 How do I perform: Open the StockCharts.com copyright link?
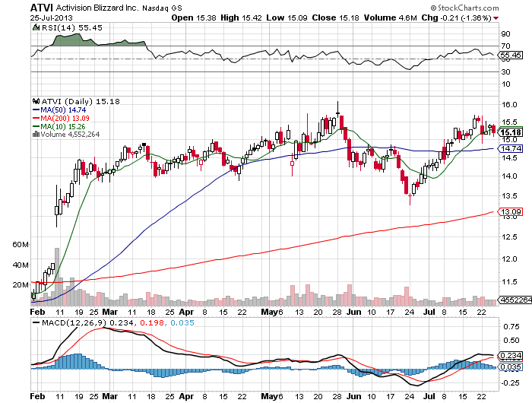[x=465, y=8]
